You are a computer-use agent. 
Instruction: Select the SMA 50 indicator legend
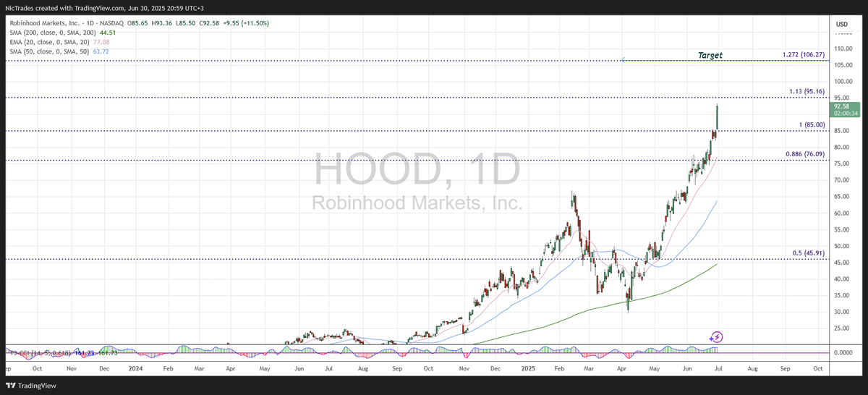(x=60, y=51)
